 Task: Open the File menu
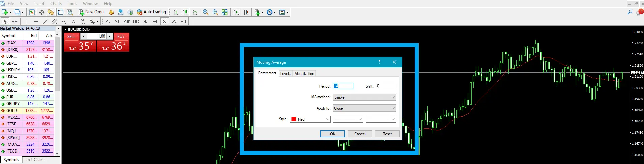tap(11, 4)
